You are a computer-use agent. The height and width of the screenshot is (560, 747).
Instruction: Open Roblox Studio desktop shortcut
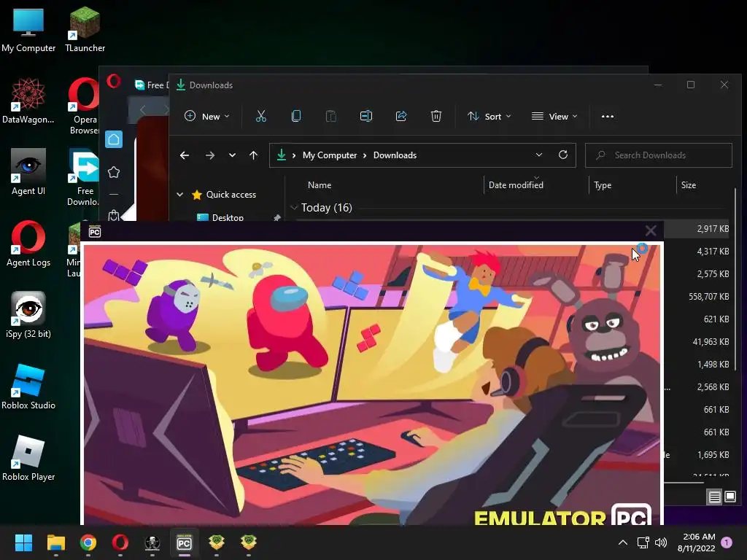[28, 386]
